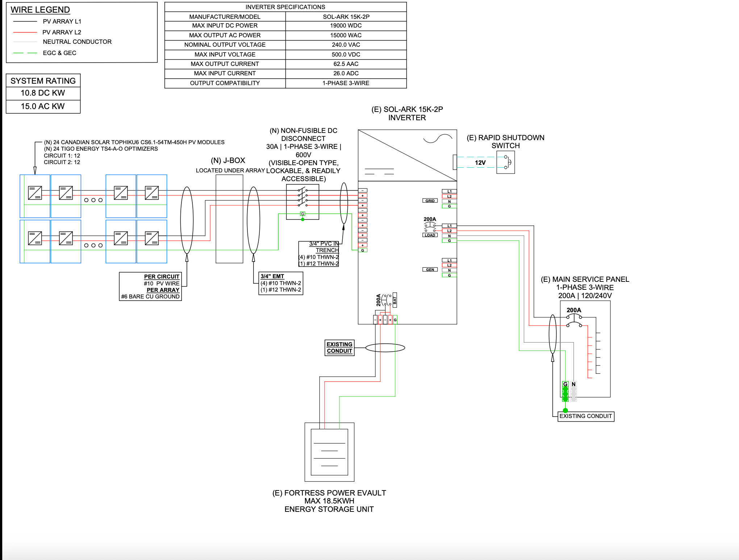Expand the 3/4 inch EMT conduit callout
Screen dimensions: 739x560
click(x=281, y=283)
